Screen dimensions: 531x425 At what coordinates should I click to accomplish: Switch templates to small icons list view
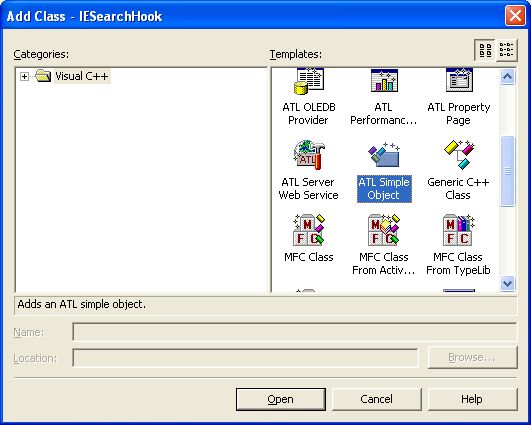point(507,50)
